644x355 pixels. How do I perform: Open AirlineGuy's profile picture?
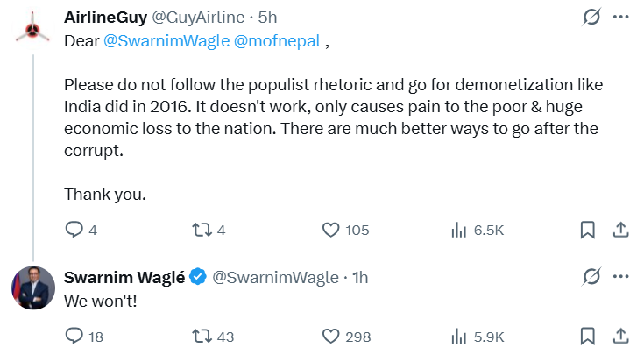tap(33, 30)
